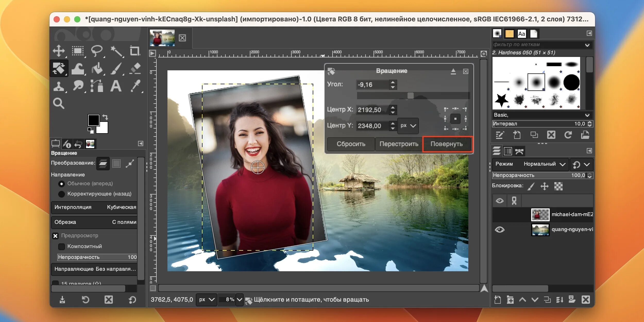Raise the selected layer
The width and height of the screenshot is (644, 322).
(522, 300)
